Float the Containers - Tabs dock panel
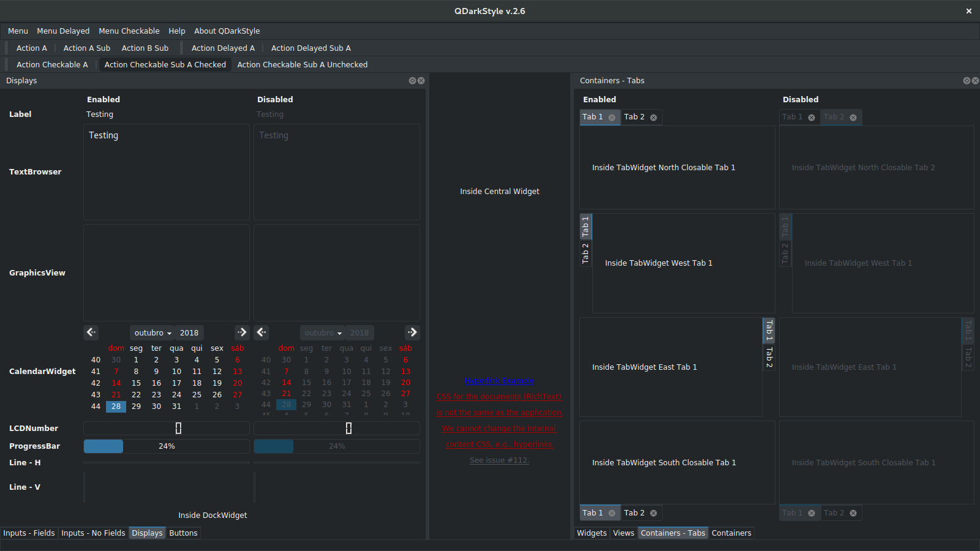This screenshot has height=551, width=980. coord(967,81)
